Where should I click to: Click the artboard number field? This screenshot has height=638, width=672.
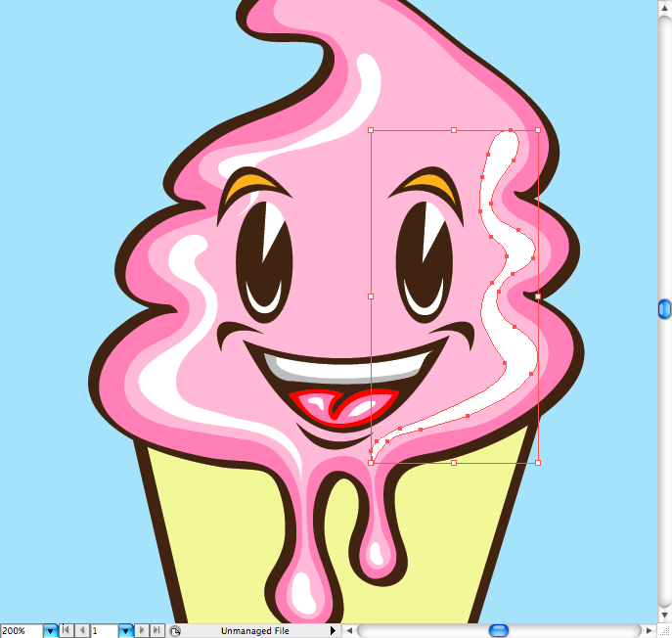click(104, 631)
